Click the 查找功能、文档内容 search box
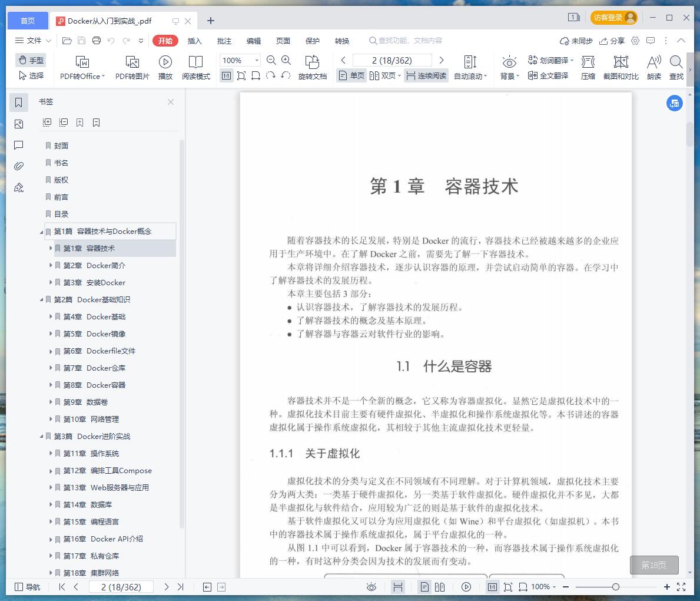 tap(406, 41)
